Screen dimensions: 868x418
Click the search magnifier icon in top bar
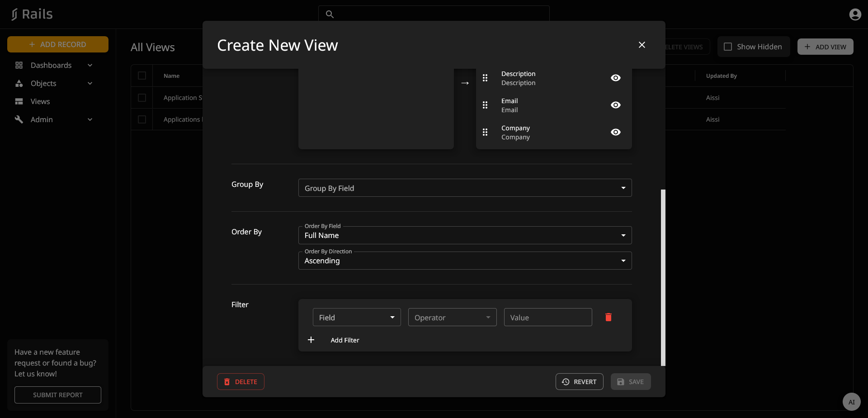(x=330, y=14)
